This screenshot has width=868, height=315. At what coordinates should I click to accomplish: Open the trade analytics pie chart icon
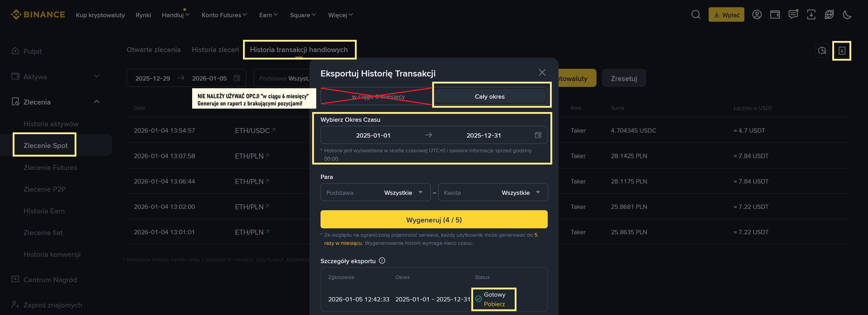tap(822, 51)
